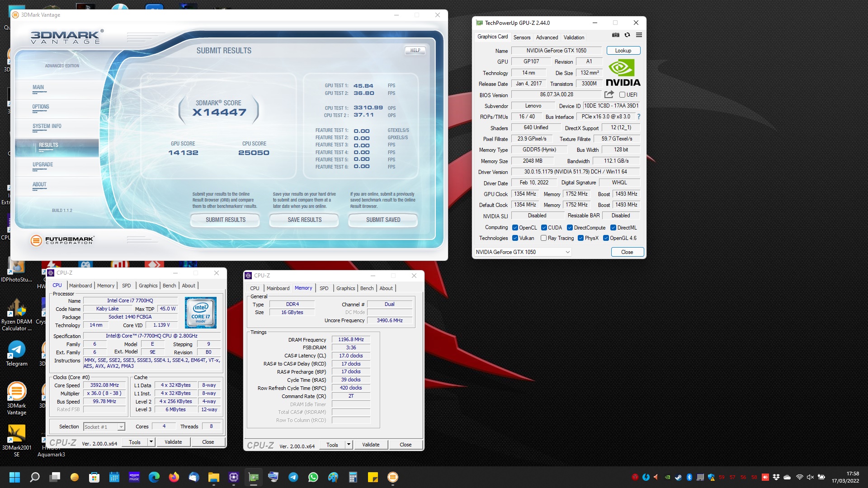The image size is (868, 488).
Task: Click the Dropbox tray icon
Action: click(776, 477)
